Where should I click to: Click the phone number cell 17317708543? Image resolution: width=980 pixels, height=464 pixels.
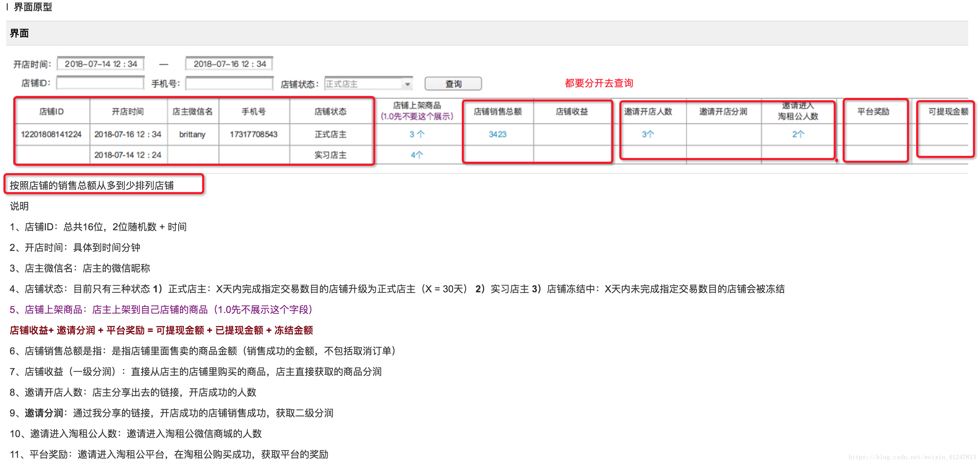pos(254,134)
